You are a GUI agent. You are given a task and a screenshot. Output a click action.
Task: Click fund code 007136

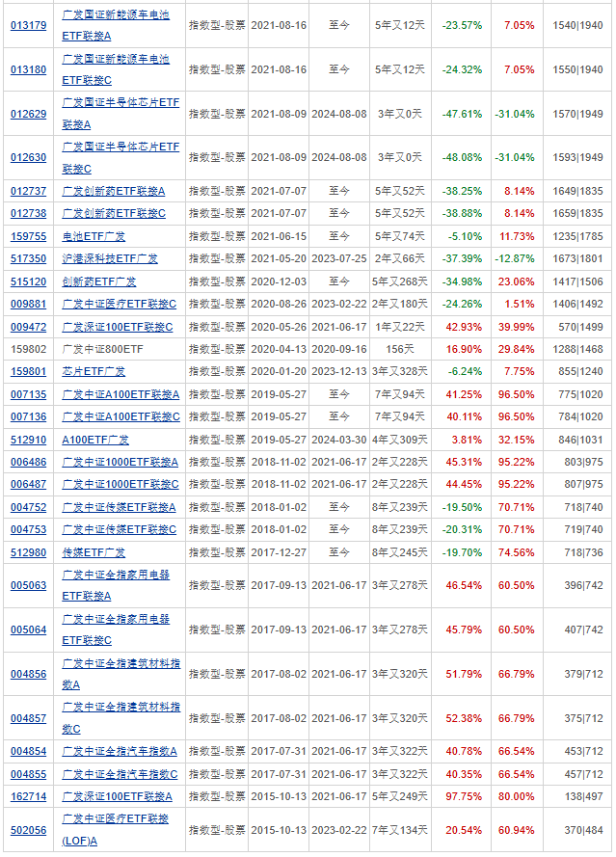(28, 417)
